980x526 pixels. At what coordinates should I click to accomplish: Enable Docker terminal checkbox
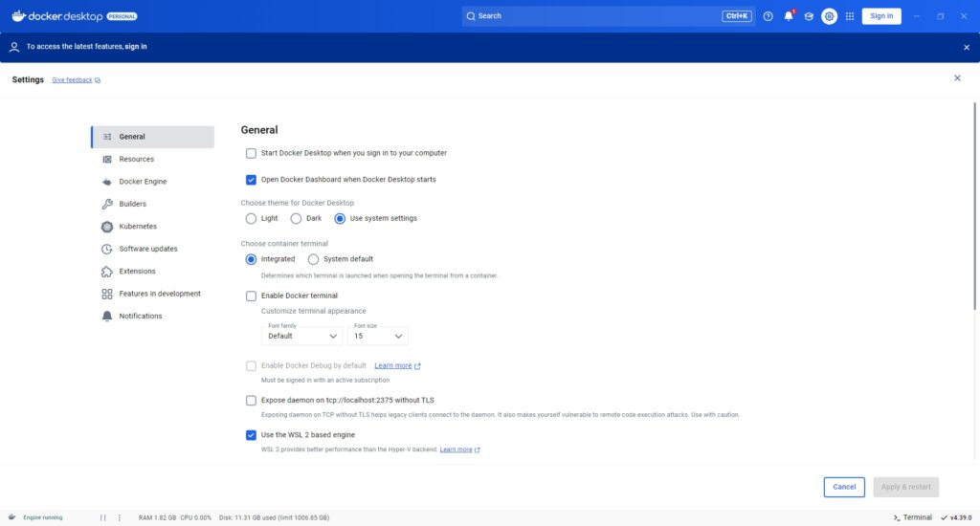(251, 296)
